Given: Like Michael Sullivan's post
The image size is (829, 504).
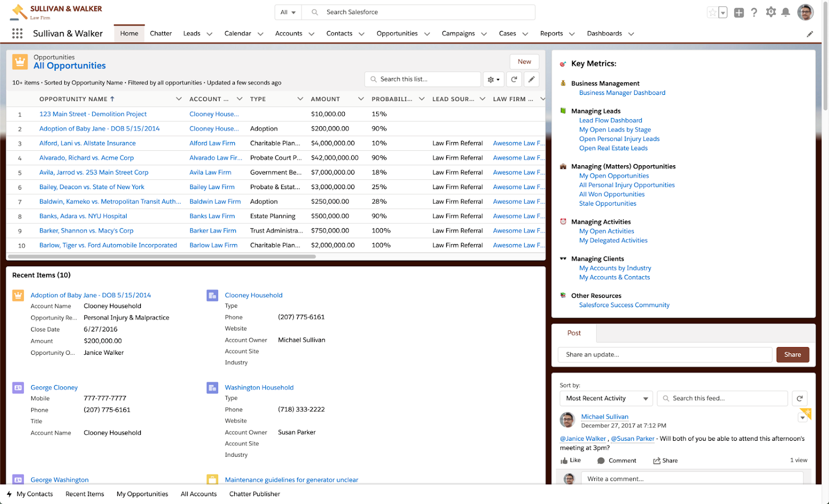Looking at the screenshot, I should coord(570,460).
